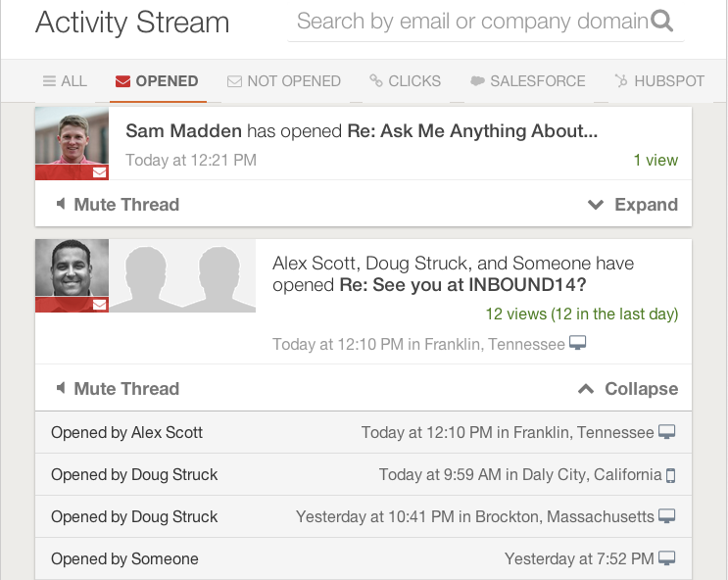Switch to the All tab
The width and height of the screenshot is (728, 580).
click(65, 81)
